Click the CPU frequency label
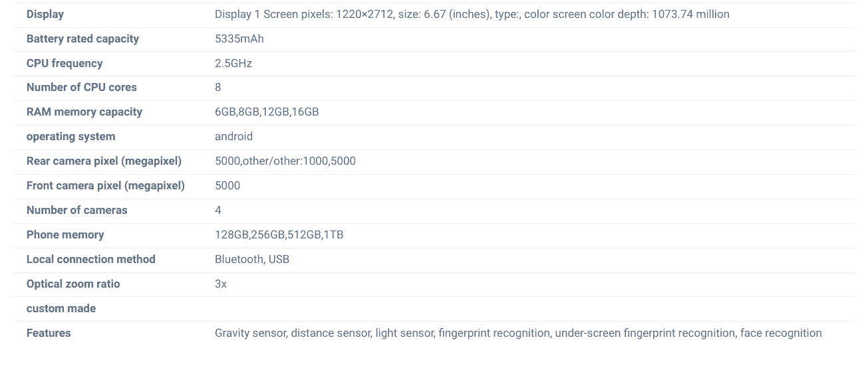 point(65,63)
